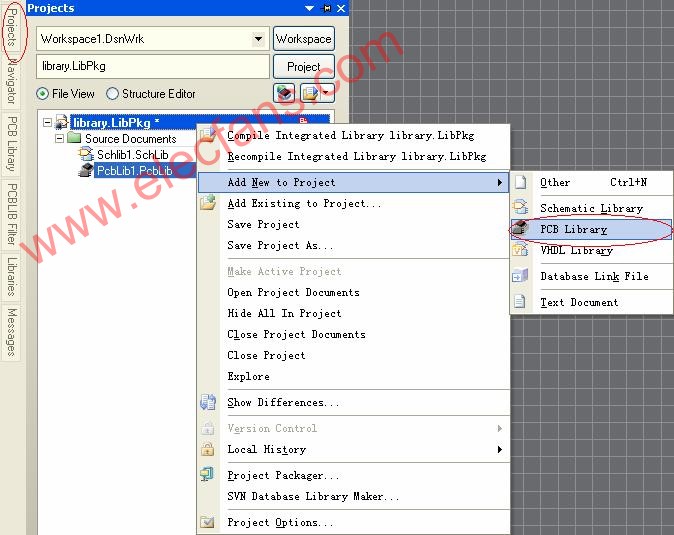Choose Hide All In Project
674x535 pixels.
point(353,313)
